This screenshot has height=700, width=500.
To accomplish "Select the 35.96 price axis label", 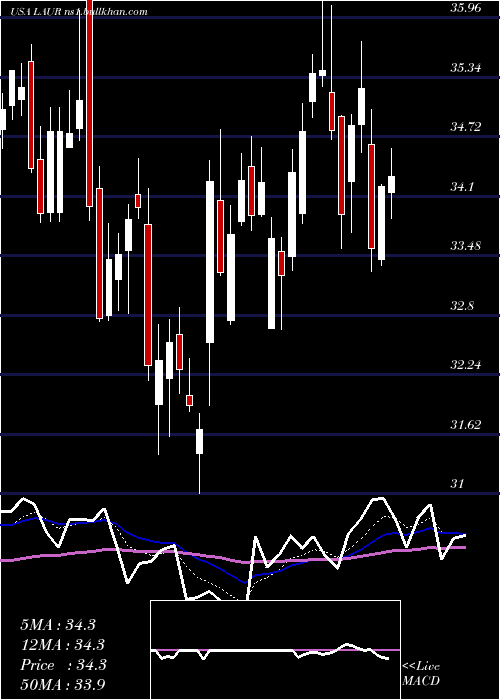I will coord(466,8).
